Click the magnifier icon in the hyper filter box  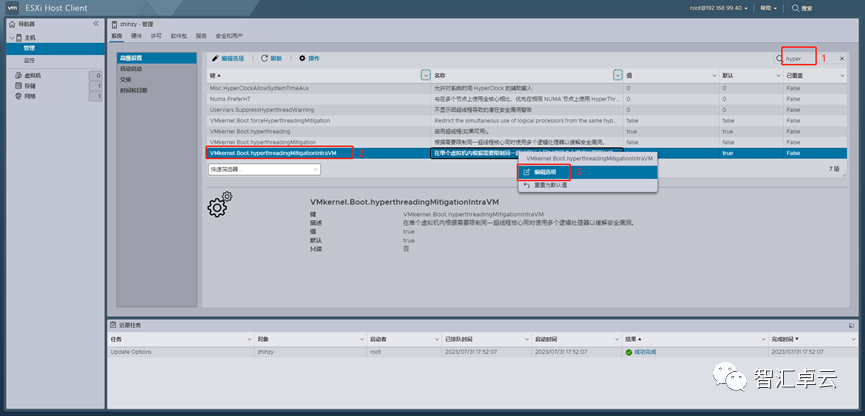(x=781, y=58)
